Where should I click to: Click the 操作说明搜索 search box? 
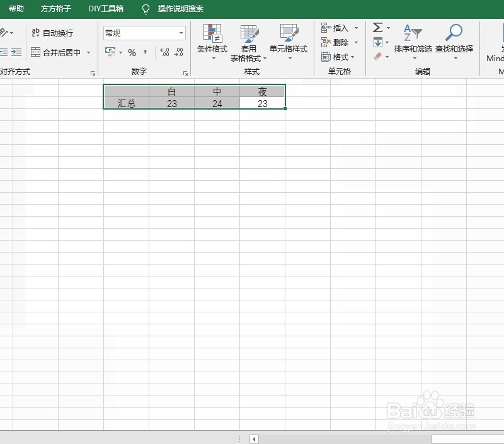[x=180, y=9]
